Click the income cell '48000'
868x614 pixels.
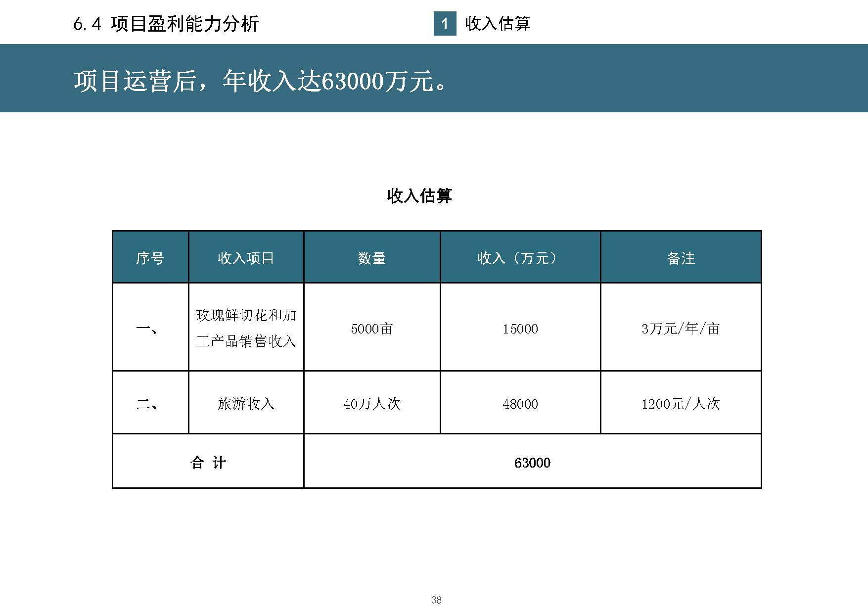point(520,403)
